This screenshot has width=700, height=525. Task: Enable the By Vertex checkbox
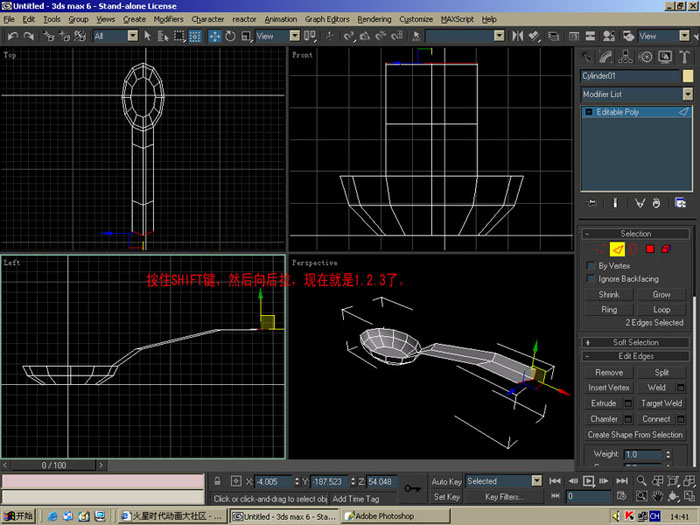coord(591,266)
